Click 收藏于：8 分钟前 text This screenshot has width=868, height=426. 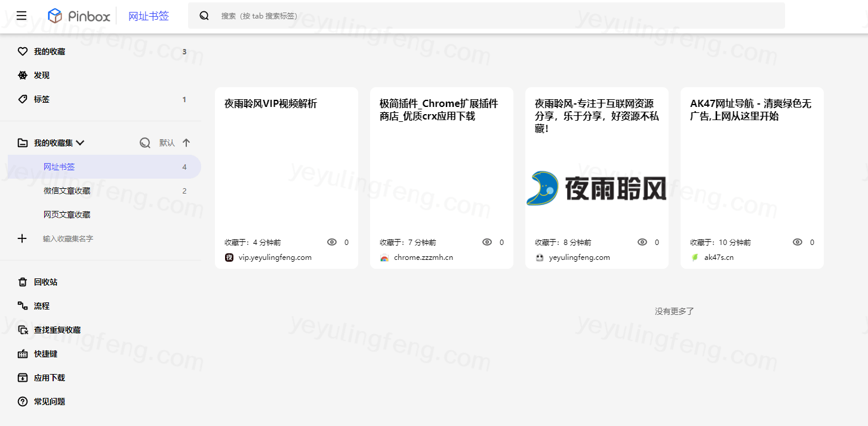pos(563,243)
